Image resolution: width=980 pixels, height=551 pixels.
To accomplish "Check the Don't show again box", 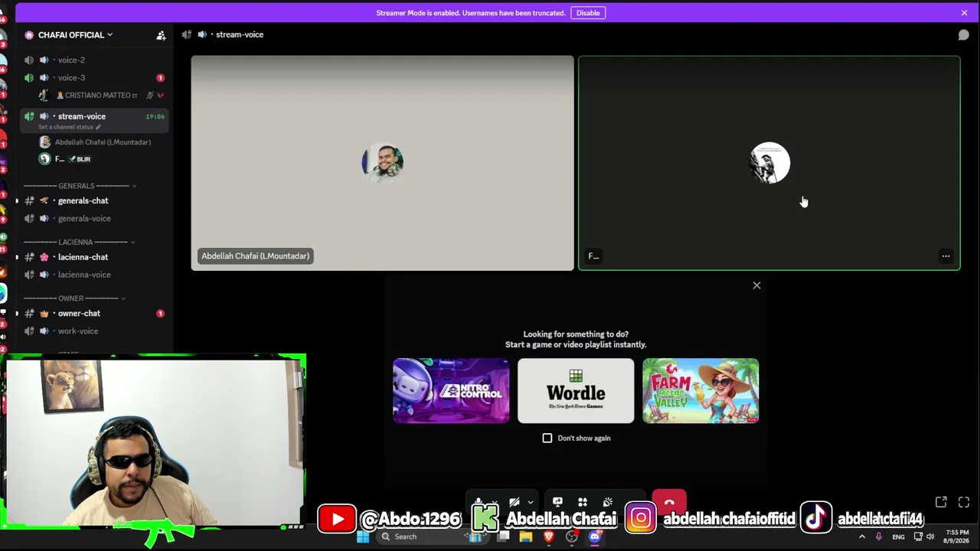I will (547, 438).
